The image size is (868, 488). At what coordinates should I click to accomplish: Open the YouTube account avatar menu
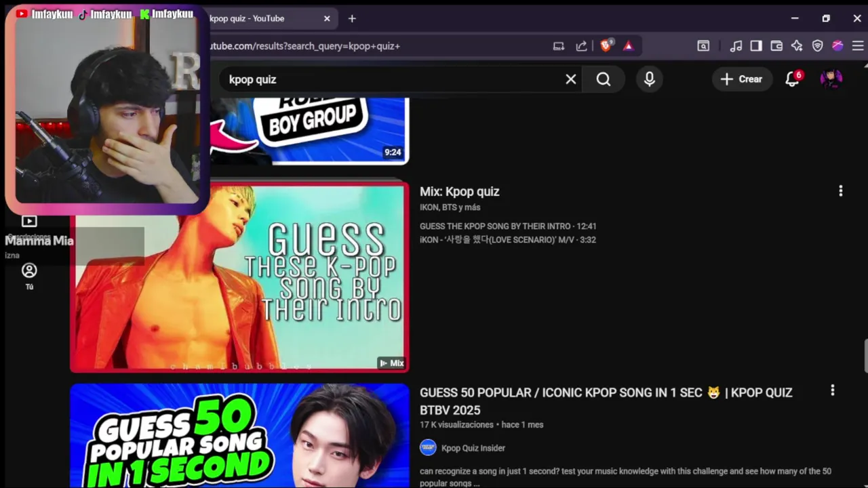(x=831, y=79)
